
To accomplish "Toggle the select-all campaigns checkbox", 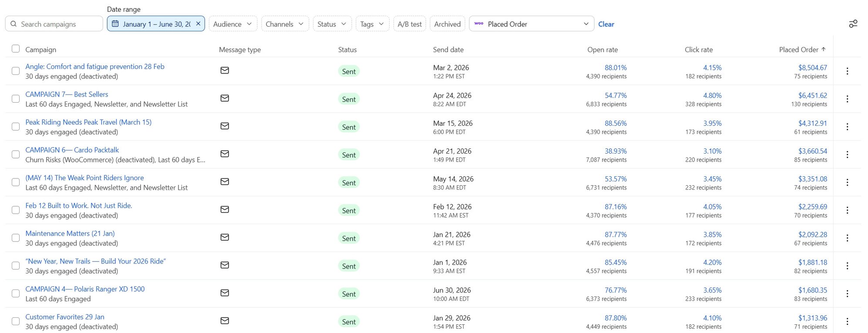I will 16,49.
